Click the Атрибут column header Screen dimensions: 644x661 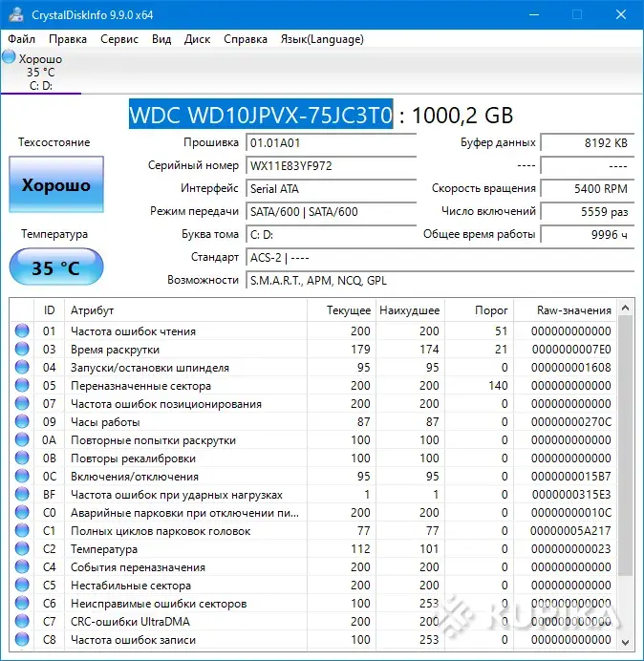pyautogui.click(x=185, y=310)
